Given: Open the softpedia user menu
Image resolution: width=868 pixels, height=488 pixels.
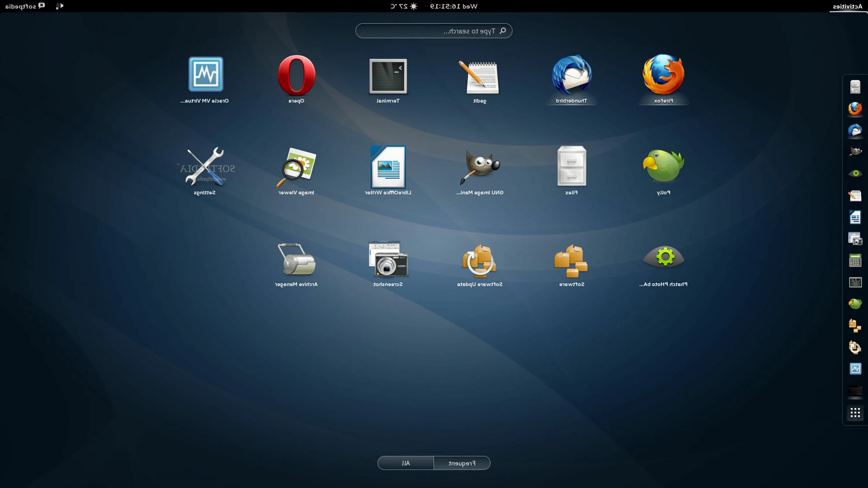Looking at the screenshot, I should pos(25,6).
